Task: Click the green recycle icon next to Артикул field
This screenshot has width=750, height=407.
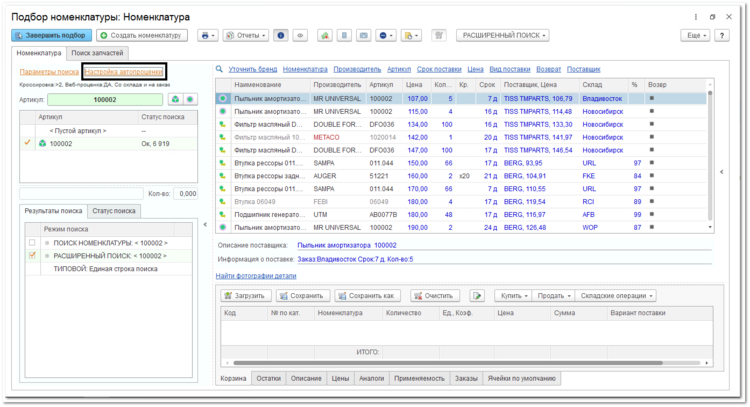Action: pos(176,99)
